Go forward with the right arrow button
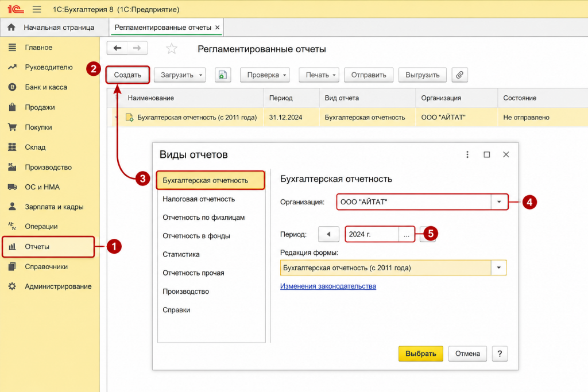This screenshot has width=588, height=392. [x=137, y=48]
